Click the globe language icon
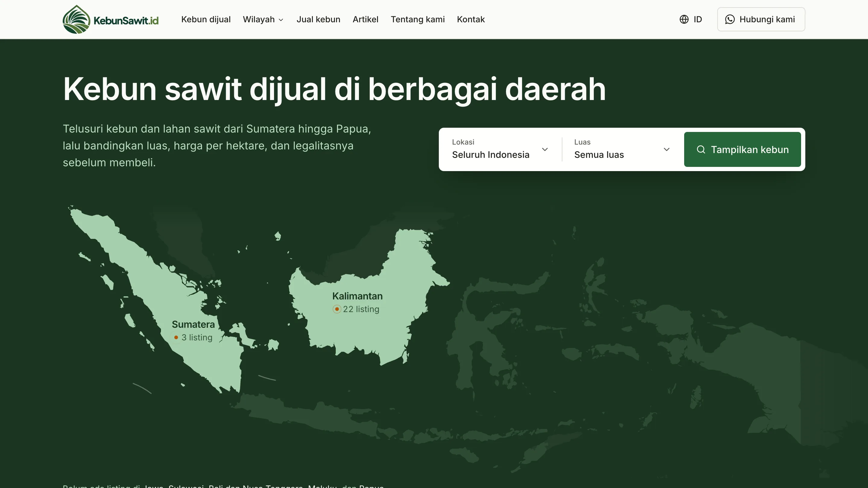This screenshot has height=488, width=868. click(684, 20)
